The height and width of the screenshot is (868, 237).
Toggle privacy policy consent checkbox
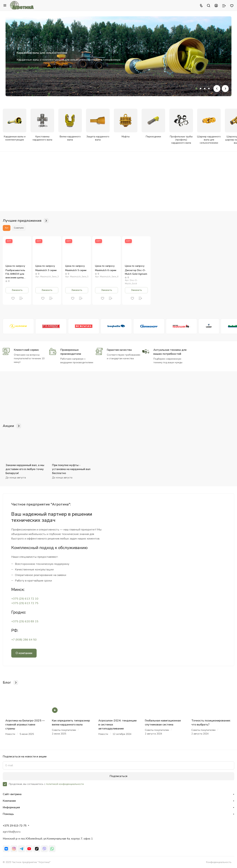(5, 784)
